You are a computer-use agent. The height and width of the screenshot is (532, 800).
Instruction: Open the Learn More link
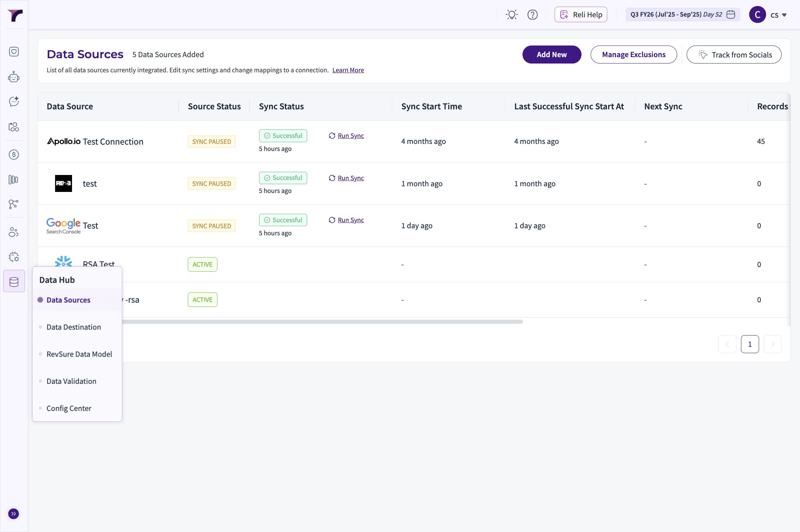click(x=348, y=70)
